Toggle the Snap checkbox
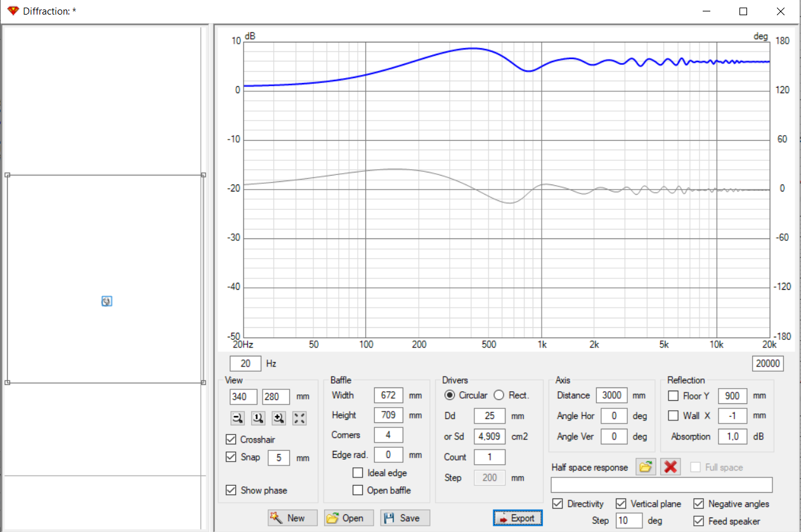This screenshot has height=532, width=801. pos(231,457)
